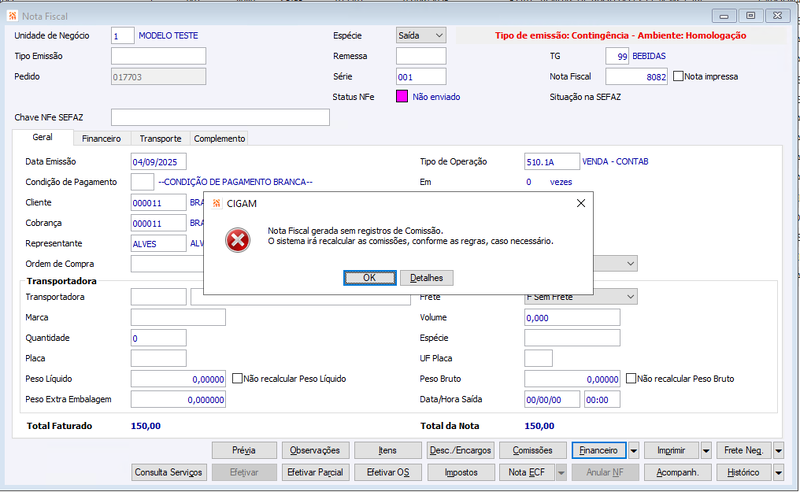The width and height of the screenshot is (800, 492).
Task: Click the Nota ECF button
Action: [x=527, y=473]
